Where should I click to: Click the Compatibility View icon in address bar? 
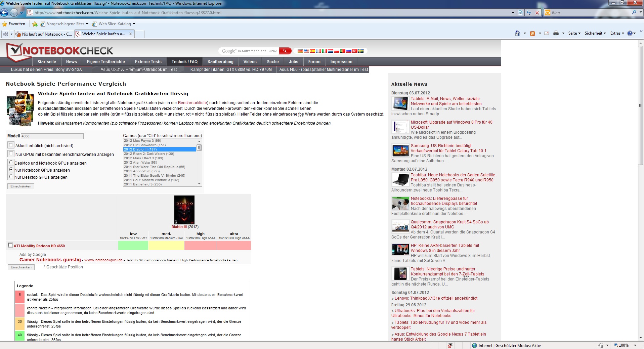click(520, 13)
